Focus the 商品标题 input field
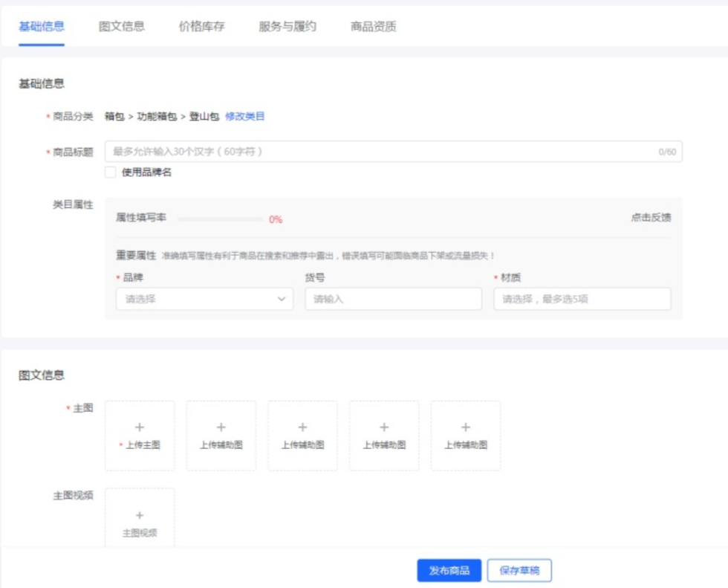728x588 pixels. tap(393, 152)
